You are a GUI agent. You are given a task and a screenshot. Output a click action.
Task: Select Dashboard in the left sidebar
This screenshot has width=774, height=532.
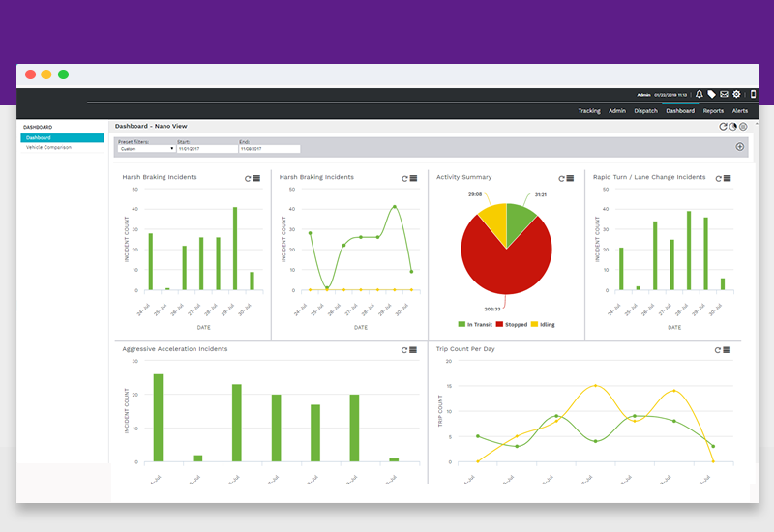pyautogui.click(x=62, y=137)
